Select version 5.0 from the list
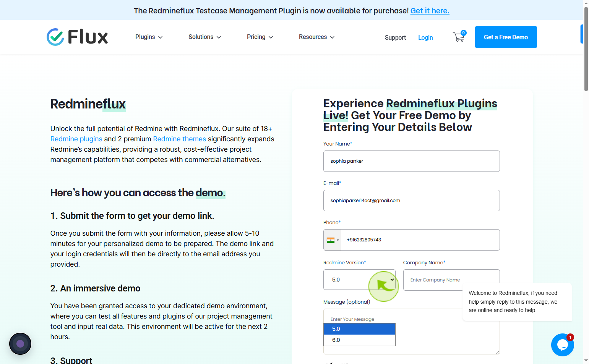The image size is (589, 364). pyautogui.click(x=359, y=329)
